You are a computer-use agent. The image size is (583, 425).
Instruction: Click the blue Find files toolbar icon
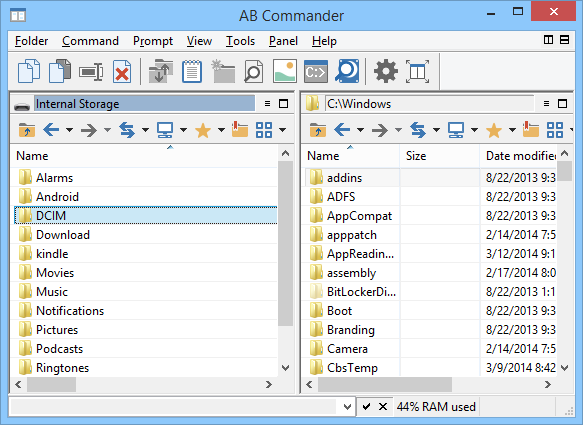click(x=347, y=71)
